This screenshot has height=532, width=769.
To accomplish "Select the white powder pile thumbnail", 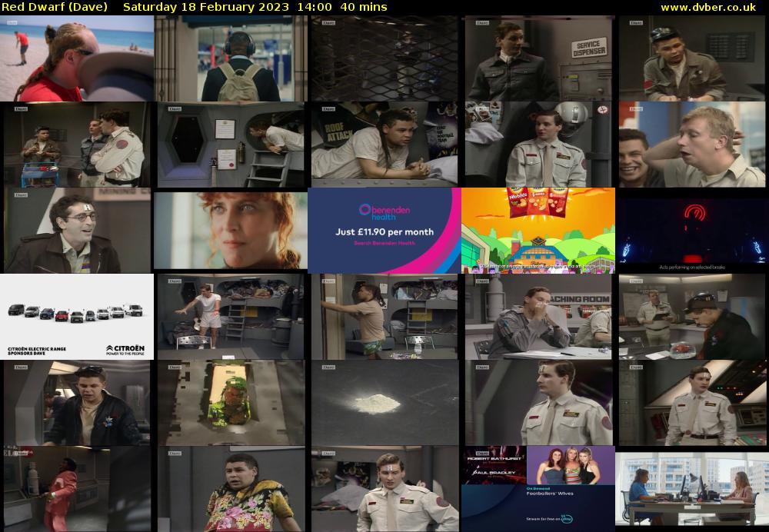I will point(384,403).
